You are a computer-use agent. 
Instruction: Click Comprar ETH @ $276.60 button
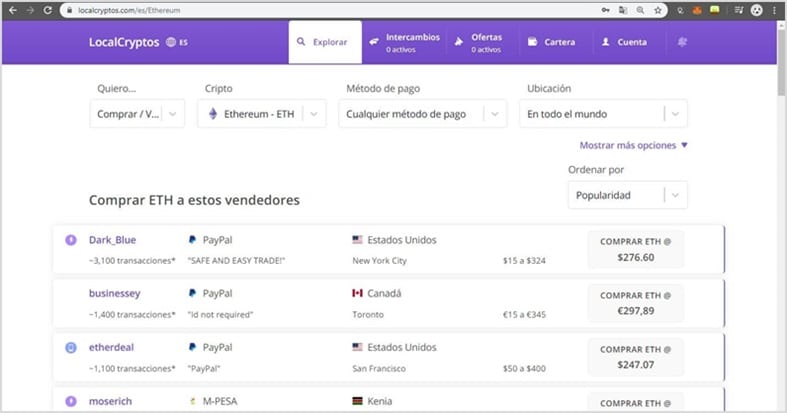(635, 249)
